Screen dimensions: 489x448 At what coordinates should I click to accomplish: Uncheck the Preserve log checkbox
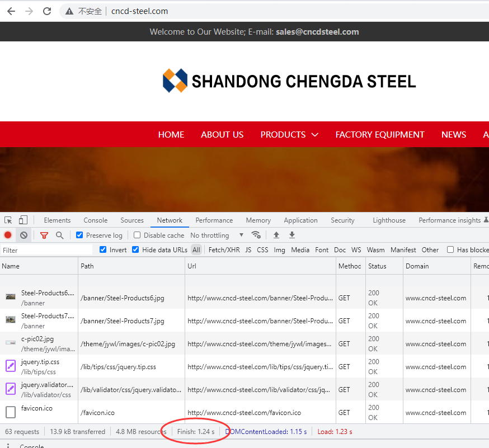[79, 235]
